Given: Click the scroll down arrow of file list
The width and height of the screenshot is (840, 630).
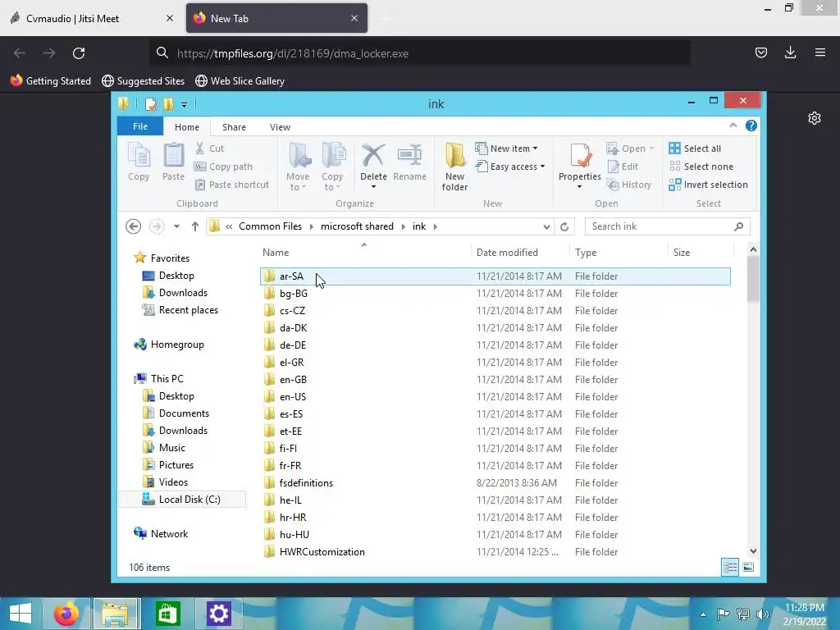Looking at the screenshot, I should pyautogui.click(x=753, y=550).
